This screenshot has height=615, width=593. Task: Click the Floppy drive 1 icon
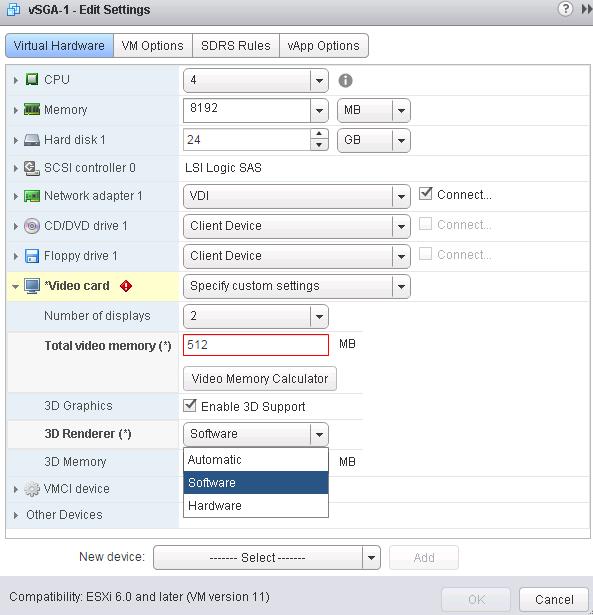[x=32, y=256]
